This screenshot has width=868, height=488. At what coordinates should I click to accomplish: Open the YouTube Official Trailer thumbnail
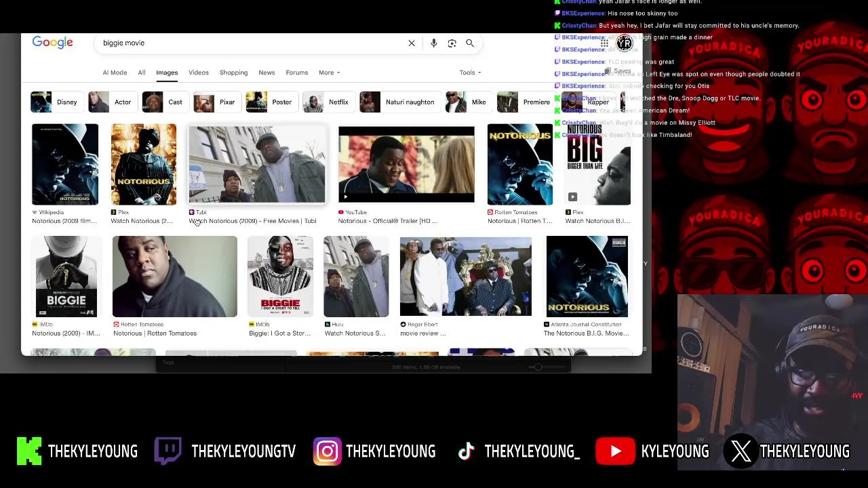click(406, 165)
